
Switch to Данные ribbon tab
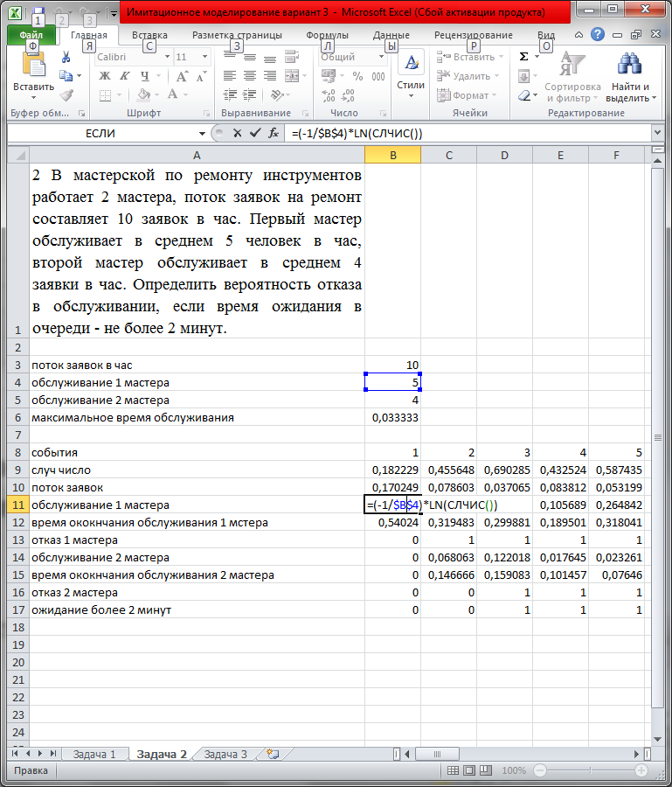pyautogui.click(x=391, y=35)
